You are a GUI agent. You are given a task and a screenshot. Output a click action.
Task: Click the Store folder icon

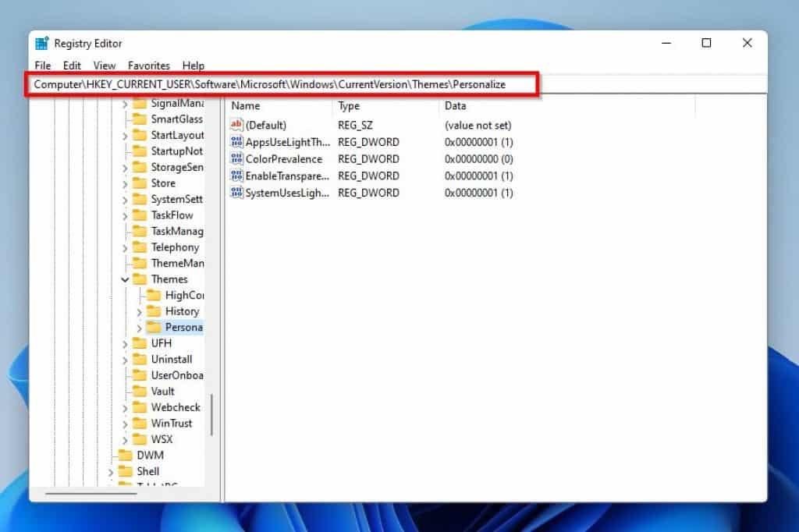pyautogui.click(x=140, y=183)
